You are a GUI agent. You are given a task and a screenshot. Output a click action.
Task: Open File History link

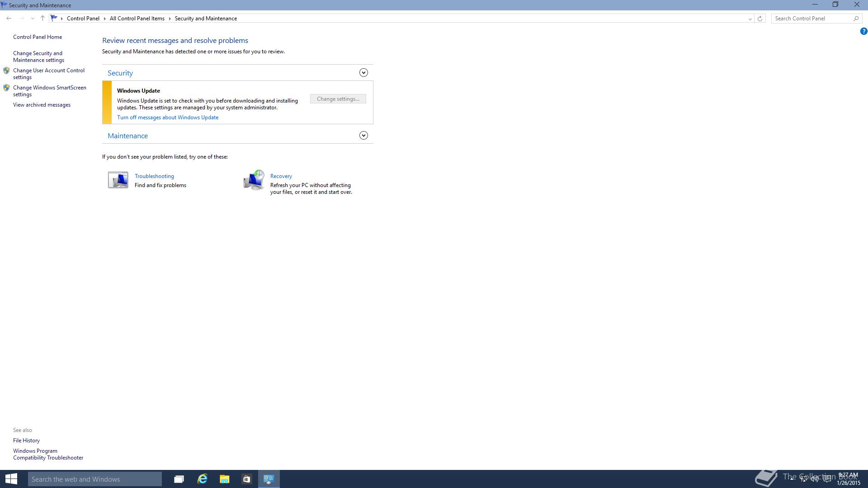click(26, 441)
